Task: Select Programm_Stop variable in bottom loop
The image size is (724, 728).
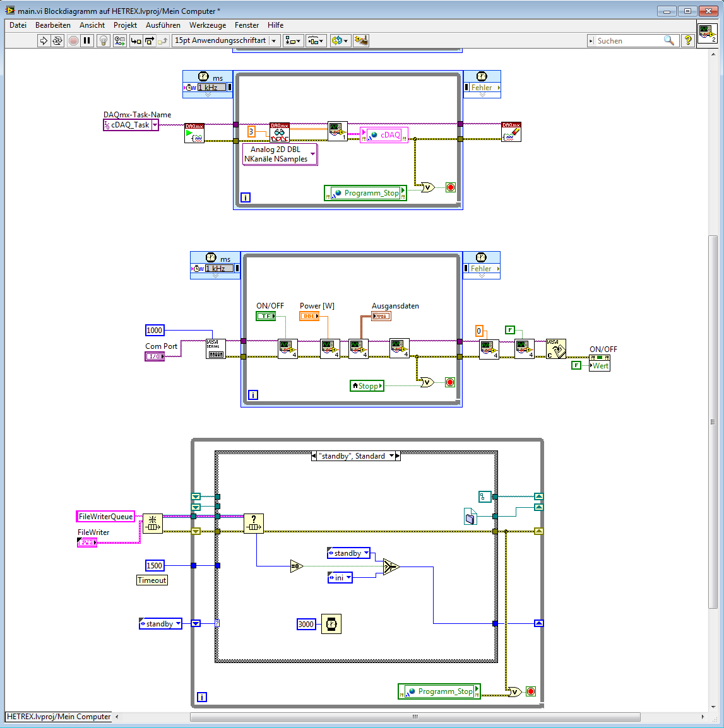Action: point(439,691)
